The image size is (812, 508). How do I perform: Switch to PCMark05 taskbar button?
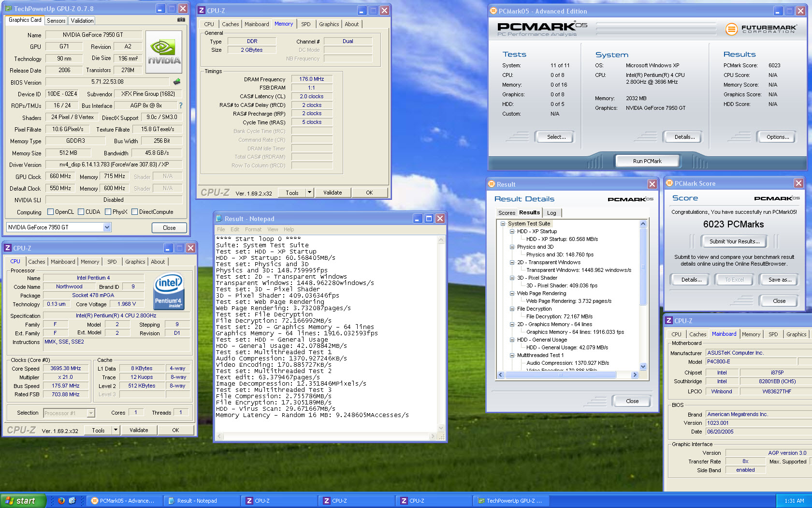pos(124,501)
